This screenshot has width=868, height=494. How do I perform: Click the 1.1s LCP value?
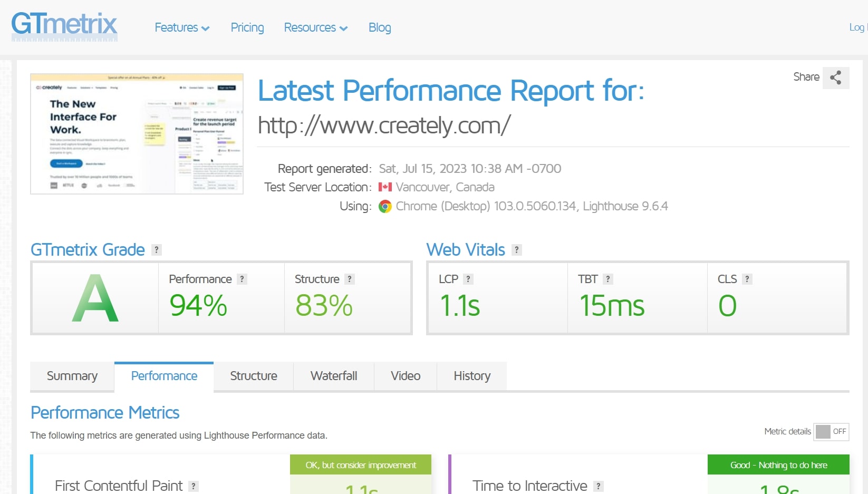click(460, 306)
